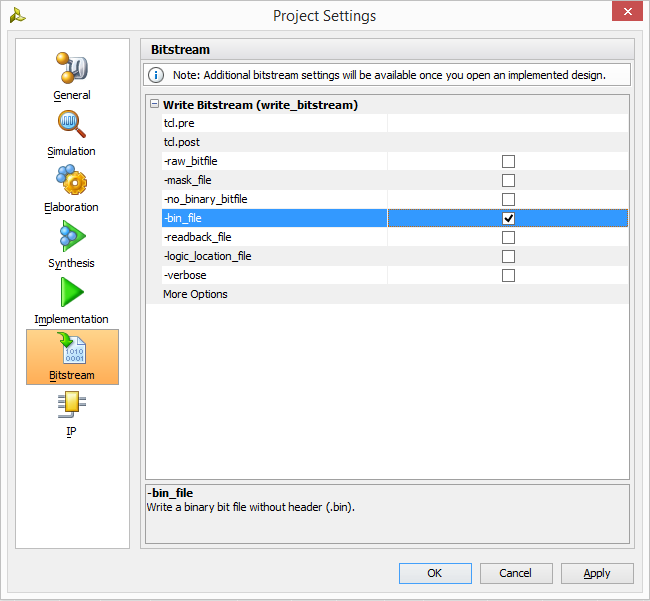The height and width of the screenshot is (601, 650).
Task: Open the General settings icon
Action: point(72,68)
